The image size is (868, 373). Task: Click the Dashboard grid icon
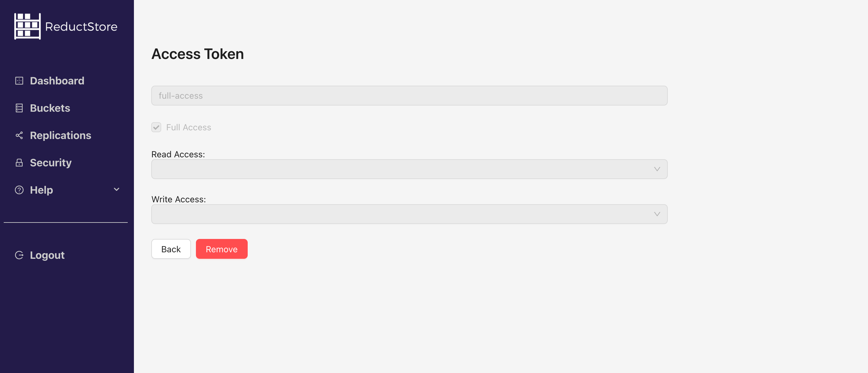(x=19, y=81)
